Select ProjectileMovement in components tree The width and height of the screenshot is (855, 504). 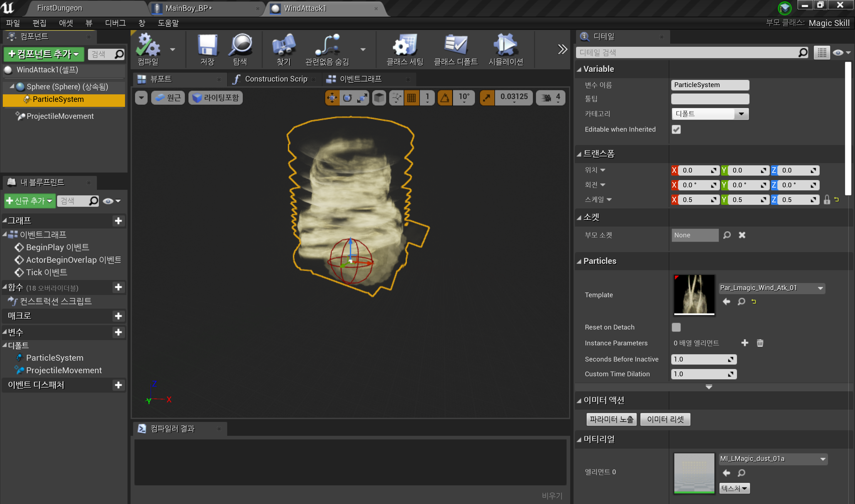60,116
